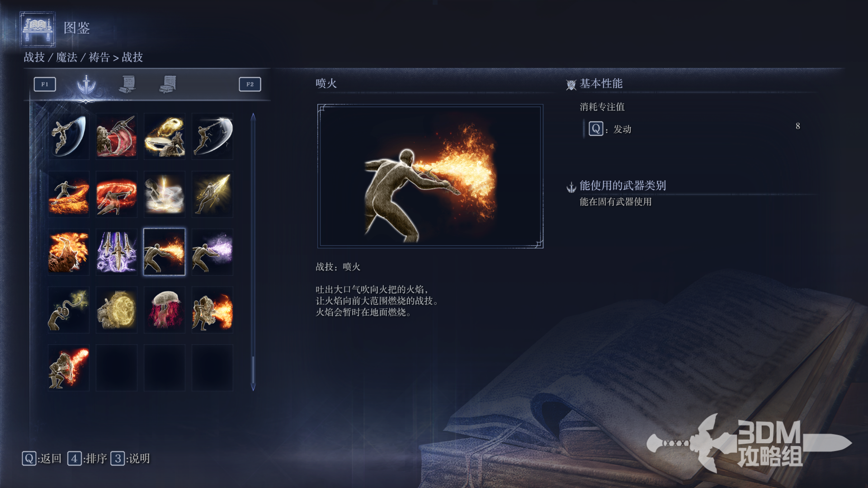Open the incantation prayer book tab
Image resolution: width=868 pixels, height=488 pixels.
pyautogui.click(x=168, y=84)
